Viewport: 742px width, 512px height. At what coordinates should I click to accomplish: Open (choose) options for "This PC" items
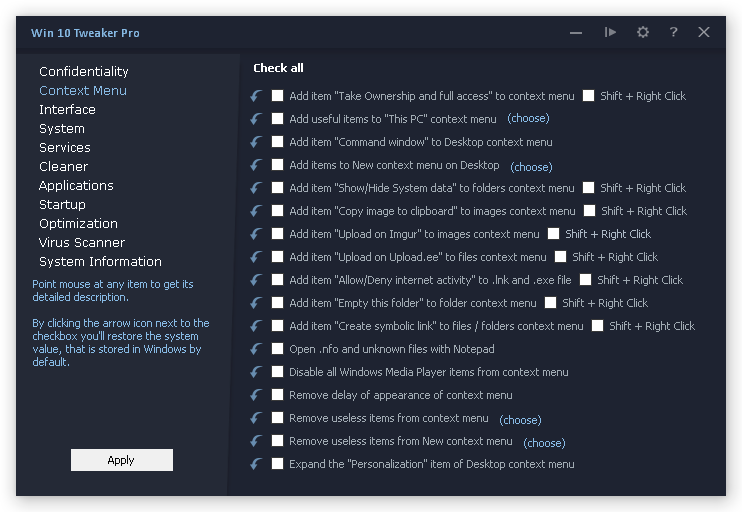click(x=527, y=119)
